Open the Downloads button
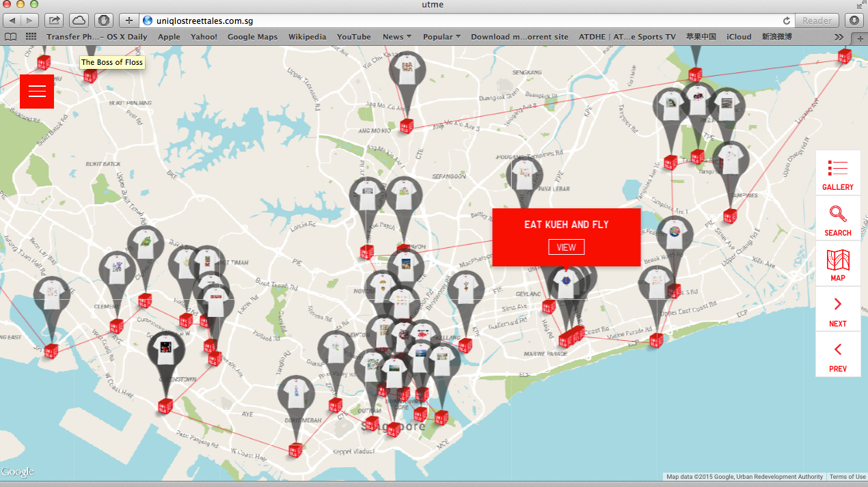Screen dimensions: 868x487 855,20
